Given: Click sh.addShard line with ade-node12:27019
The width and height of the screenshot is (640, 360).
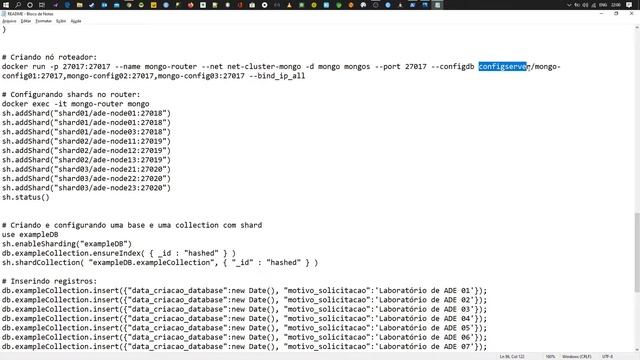Looking at the screenshot, I should click(x=86, y=151).
